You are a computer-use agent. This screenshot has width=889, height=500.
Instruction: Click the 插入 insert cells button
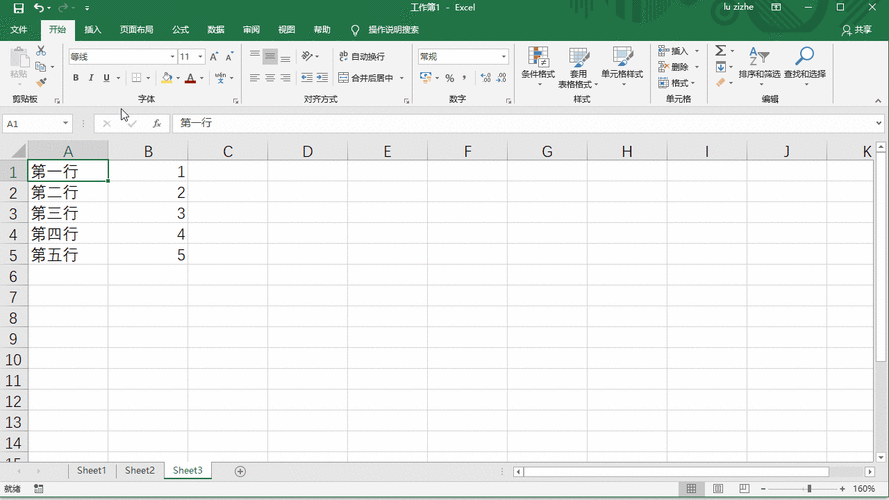(674, 51)
